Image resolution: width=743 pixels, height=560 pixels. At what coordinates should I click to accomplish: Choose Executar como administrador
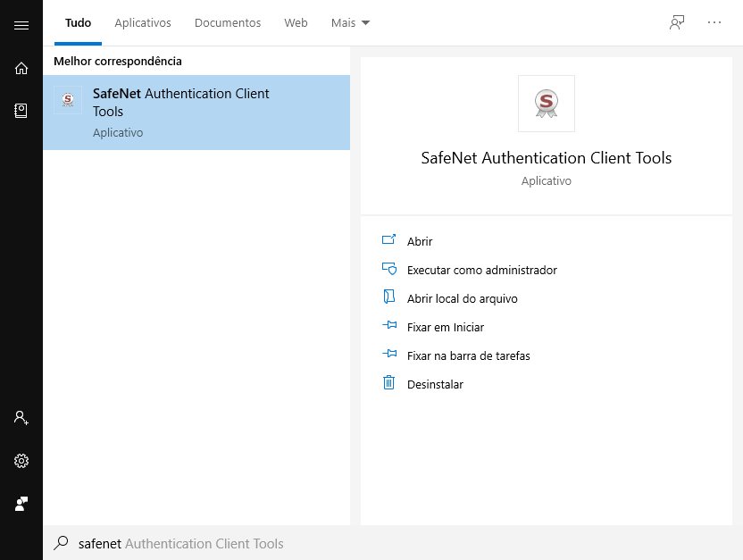coord(481,270)
